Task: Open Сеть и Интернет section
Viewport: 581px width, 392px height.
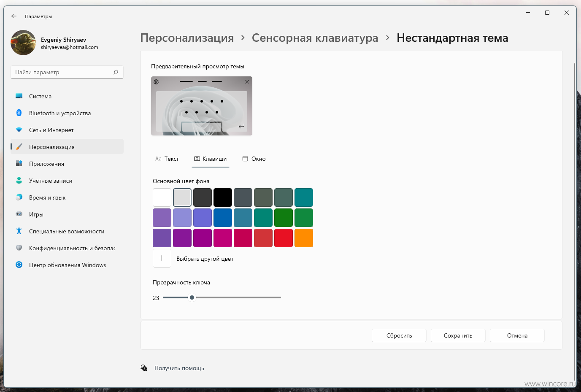Action: coord(67,130)
